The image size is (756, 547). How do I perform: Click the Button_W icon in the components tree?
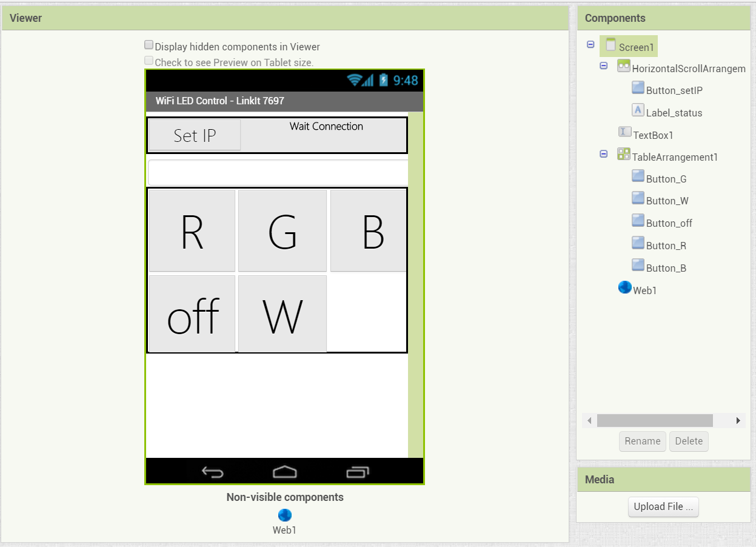[638, 198]
